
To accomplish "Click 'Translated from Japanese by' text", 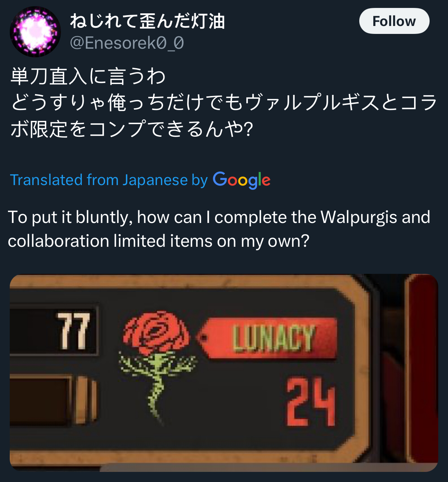I will (109, 180).
